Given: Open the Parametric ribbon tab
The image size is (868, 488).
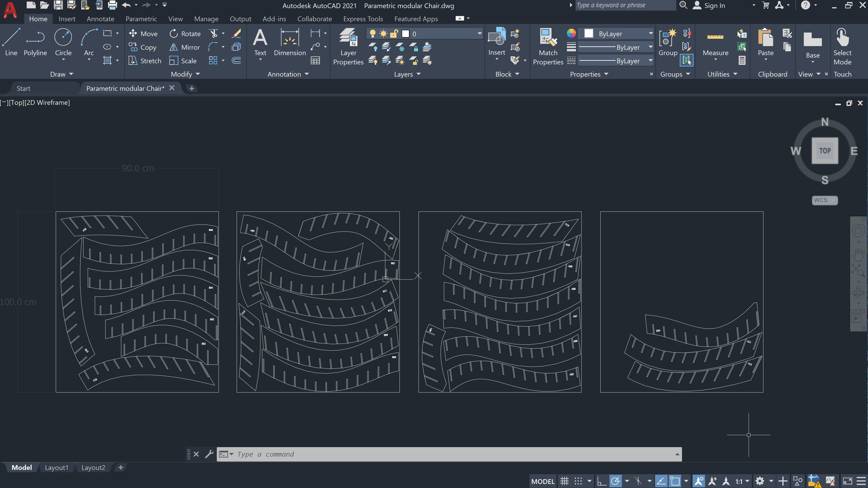Looking at the screenshot, I should click(141, 19).
